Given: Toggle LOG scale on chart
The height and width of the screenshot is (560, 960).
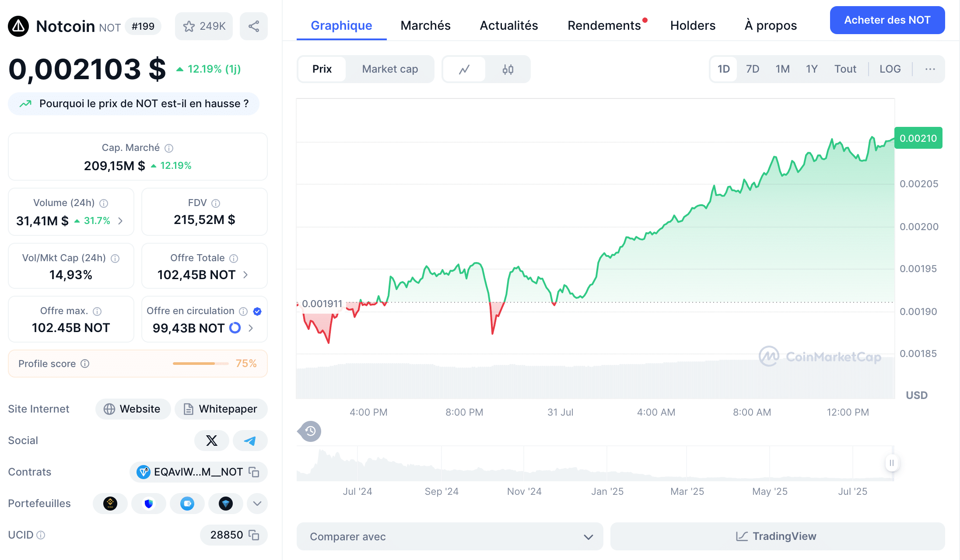Looking at the screenshot, I should [890, 69].
